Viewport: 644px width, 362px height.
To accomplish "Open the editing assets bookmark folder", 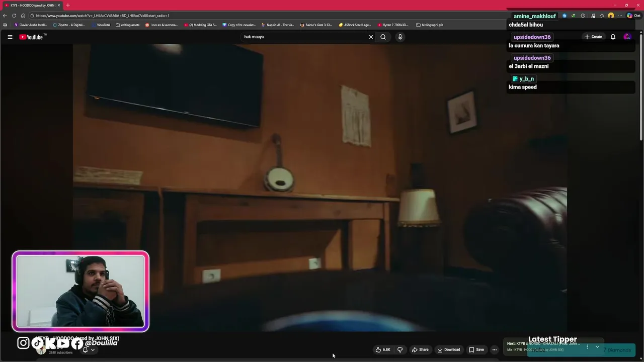I will 127,25.
